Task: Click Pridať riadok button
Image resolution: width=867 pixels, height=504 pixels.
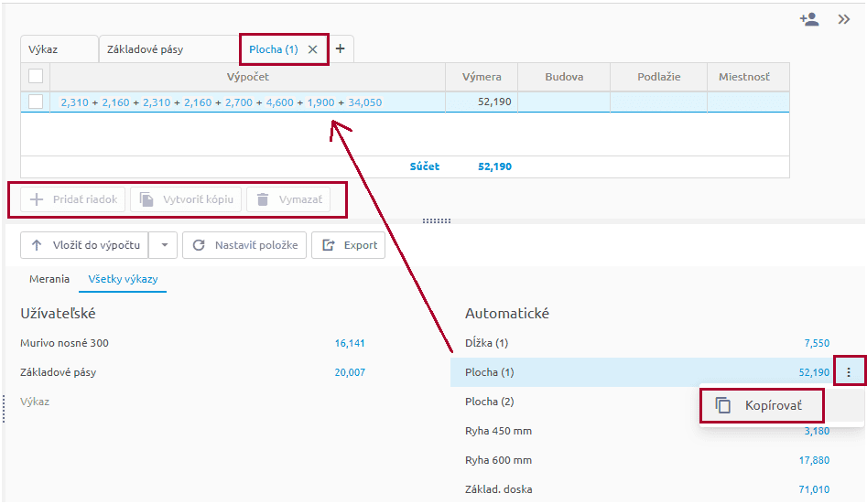Action: (x=73, y=199)
